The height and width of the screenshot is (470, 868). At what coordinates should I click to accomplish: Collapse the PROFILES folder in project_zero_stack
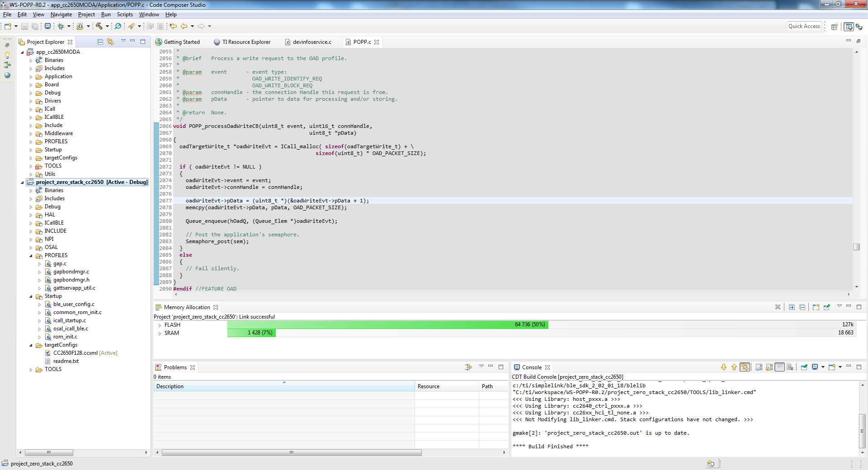point(31,256)
